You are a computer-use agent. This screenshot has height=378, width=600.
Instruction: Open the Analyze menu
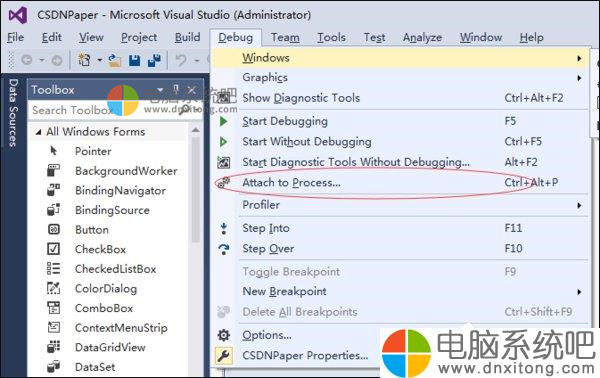422,37
